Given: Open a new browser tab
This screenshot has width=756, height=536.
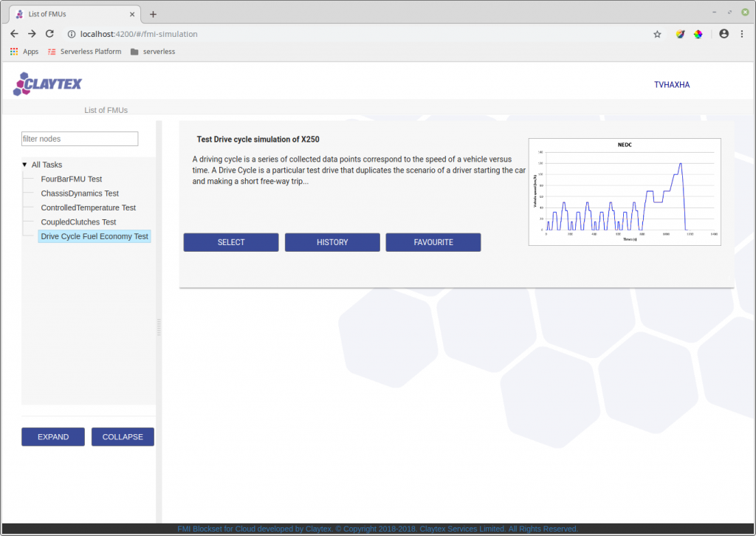Looking at the screenshot, I should (x=153, y=15).
